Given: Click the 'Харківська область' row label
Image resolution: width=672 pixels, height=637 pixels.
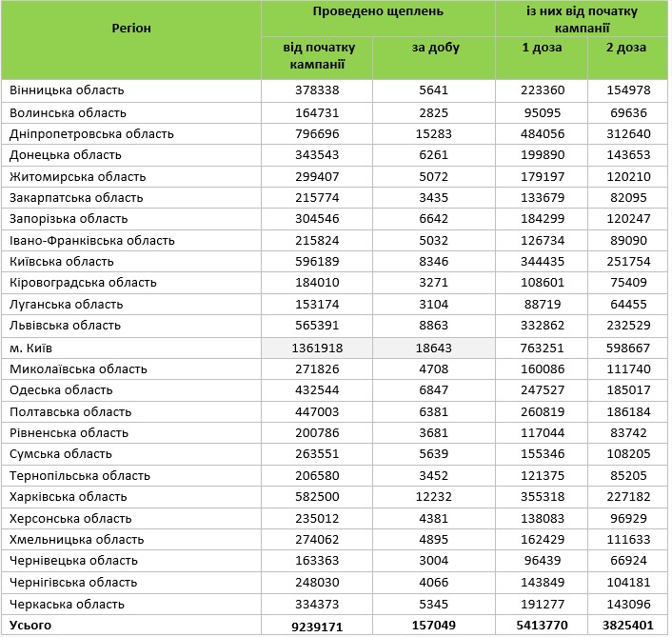Looking at the screenshot, I should (x=69, y=497).
